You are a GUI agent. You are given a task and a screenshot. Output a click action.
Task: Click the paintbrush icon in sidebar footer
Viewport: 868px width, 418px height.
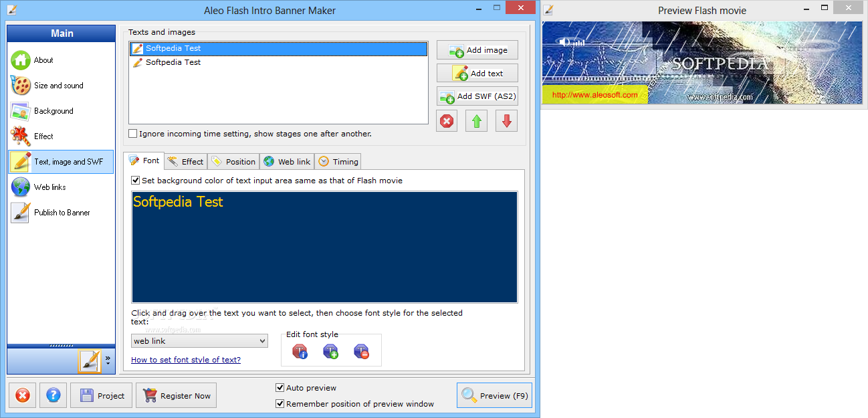[x=89, y=361]
